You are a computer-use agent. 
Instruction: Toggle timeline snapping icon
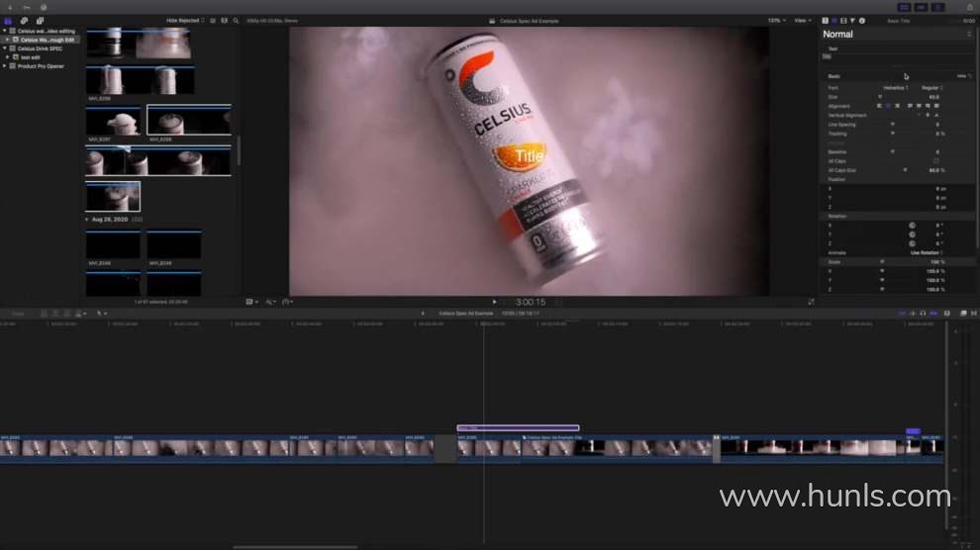tap(933, 314)
